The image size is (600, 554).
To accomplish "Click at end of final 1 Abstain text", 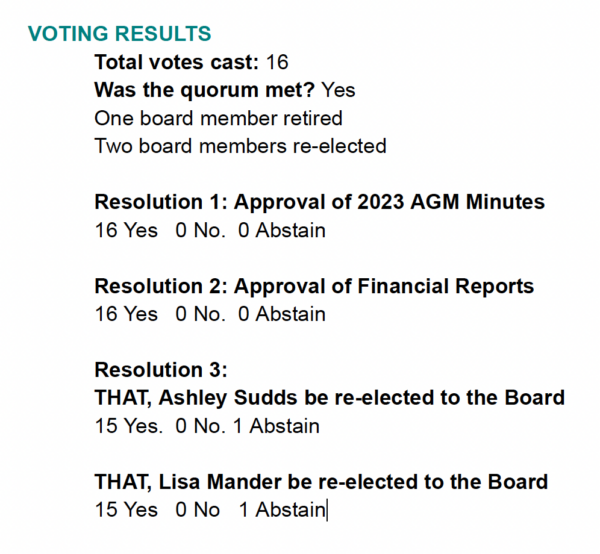I will click(x=326, y=510).
